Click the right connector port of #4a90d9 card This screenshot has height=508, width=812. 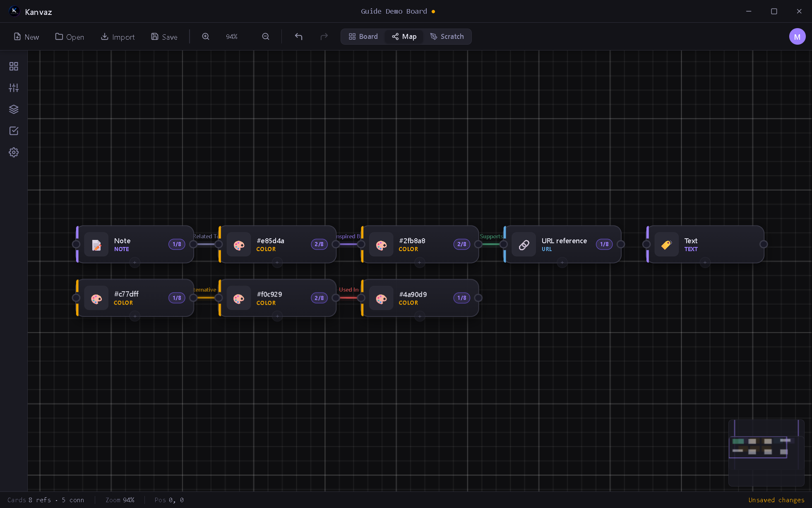coord(478,298)
